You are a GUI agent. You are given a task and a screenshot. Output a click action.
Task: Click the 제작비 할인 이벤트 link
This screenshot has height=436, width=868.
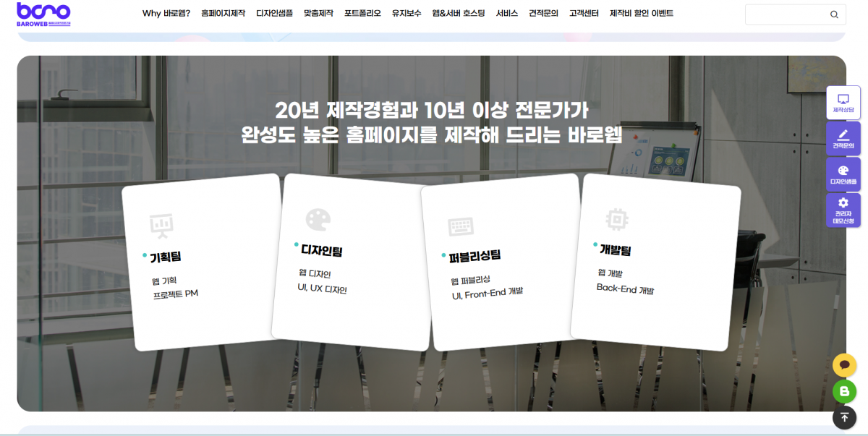coord(641,14)
